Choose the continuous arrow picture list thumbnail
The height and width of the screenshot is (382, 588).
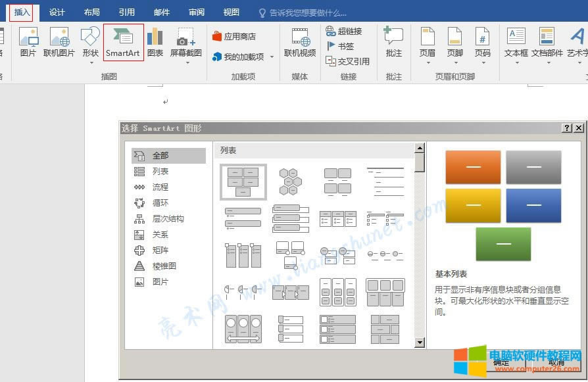[x=243, y=329]
